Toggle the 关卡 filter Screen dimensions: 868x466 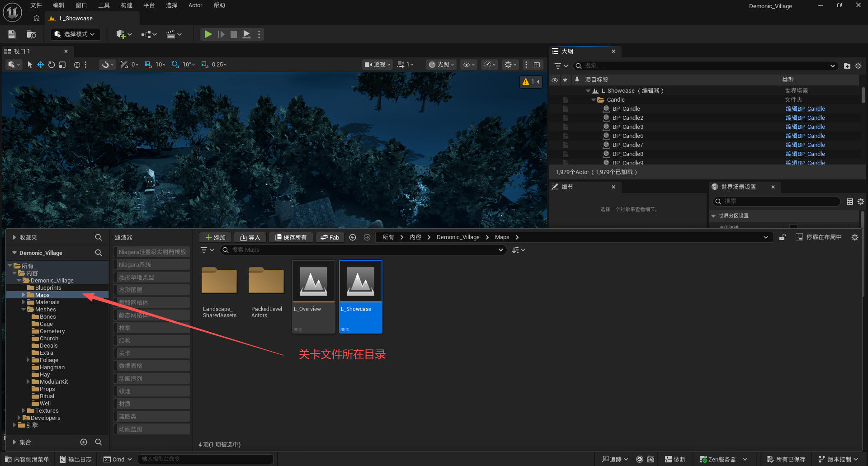coord(151,353)
